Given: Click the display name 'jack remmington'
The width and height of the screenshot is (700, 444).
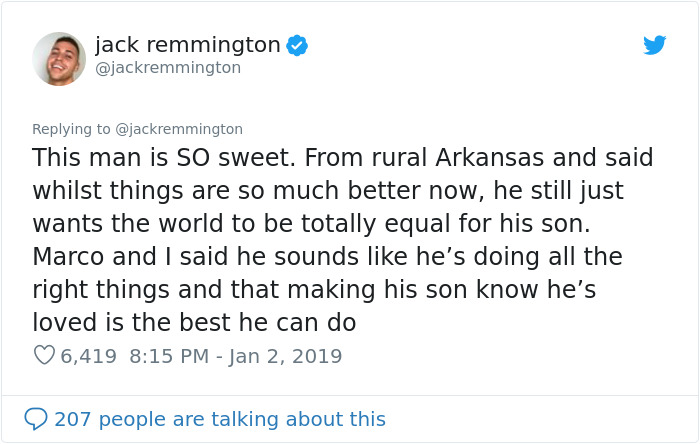Looking at the screenshot, I should coord(187,45).
